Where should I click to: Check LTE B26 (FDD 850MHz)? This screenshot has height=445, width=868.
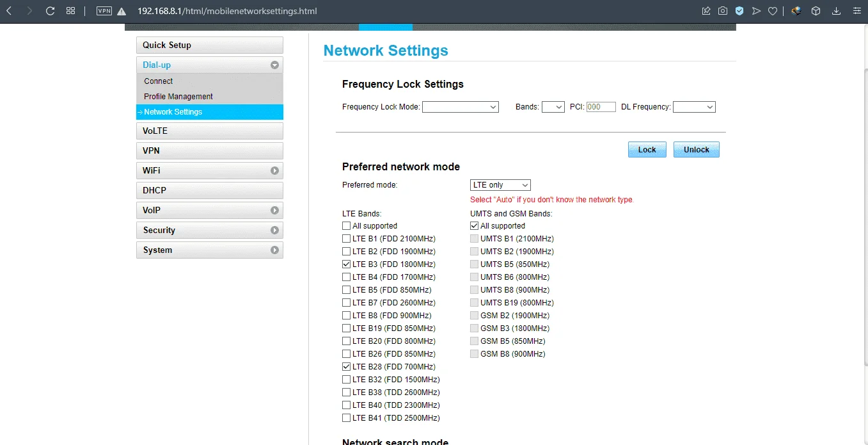346,354
